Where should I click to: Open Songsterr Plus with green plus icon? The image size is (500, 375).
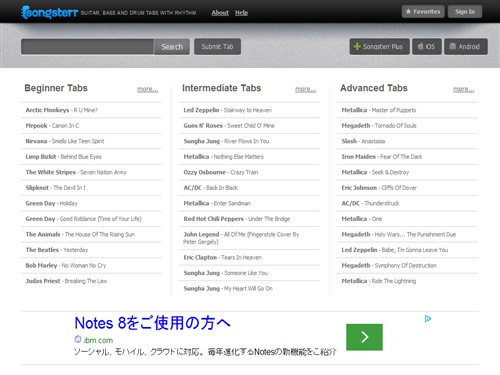tap(379, 47)
